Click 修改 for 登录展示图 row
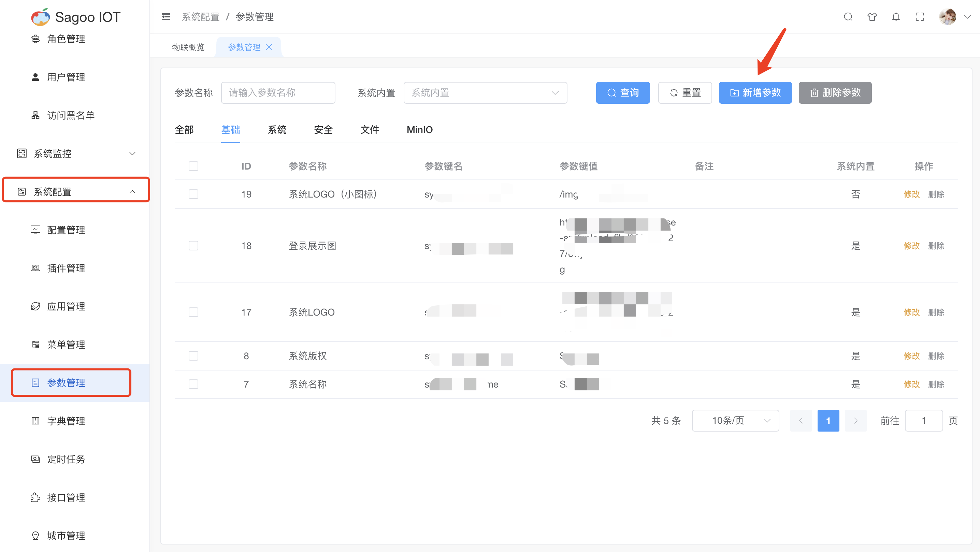Image resolution: width=980 pixels, height=552 pixels. coord(911,246)
